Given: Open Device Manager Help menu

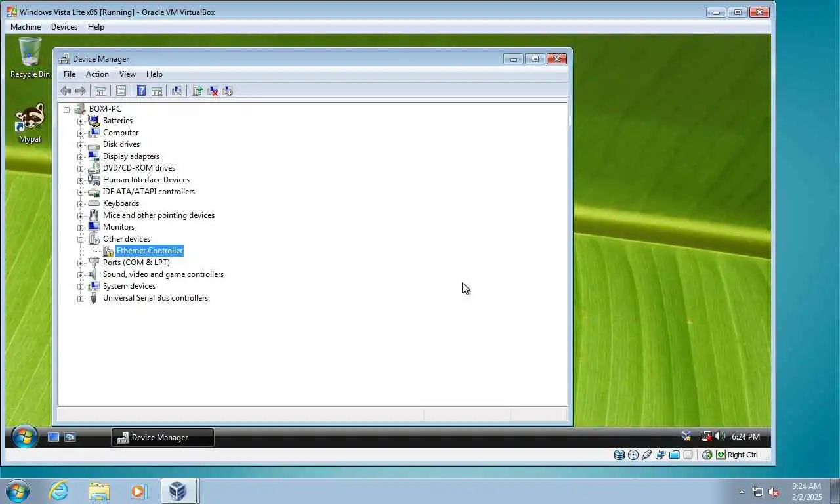Looking at the screenshot, I should [x=154, y=74].
